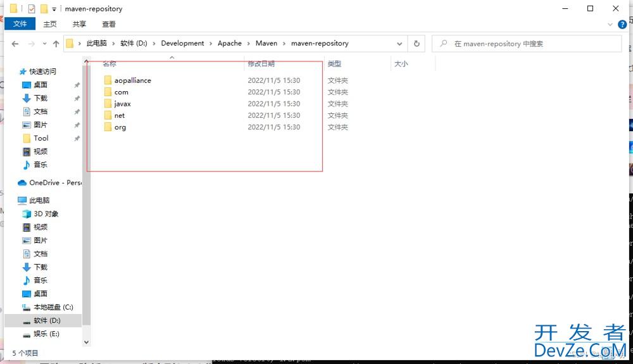Open 视频 under quick access
This screenshot has width=633, height=364.
click(x=41, y=151)
